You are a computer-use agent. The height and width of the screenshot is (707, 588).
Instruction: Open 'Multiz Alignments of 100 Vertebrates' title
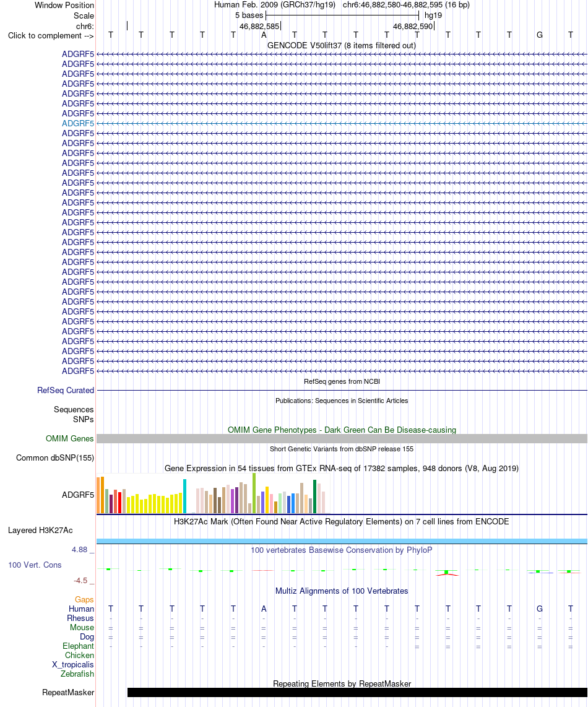pos(341,591)
